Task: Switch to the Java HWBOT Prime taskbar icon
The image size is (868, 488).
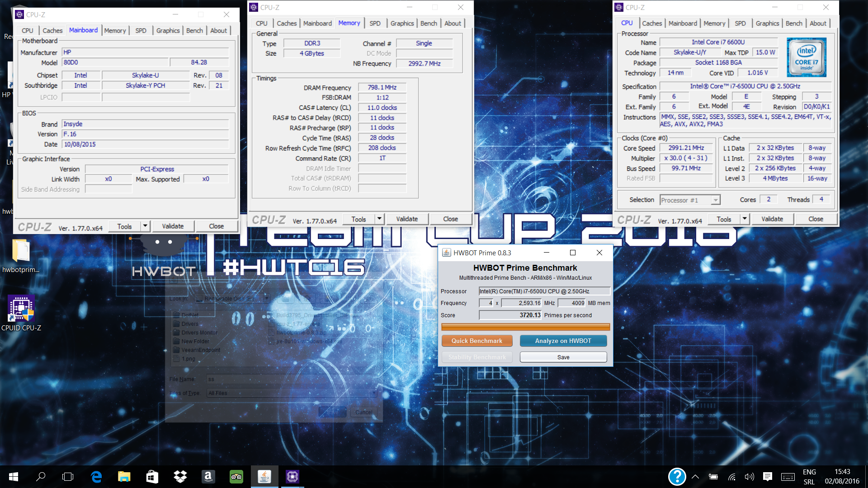Action: (x=264, y=476)
